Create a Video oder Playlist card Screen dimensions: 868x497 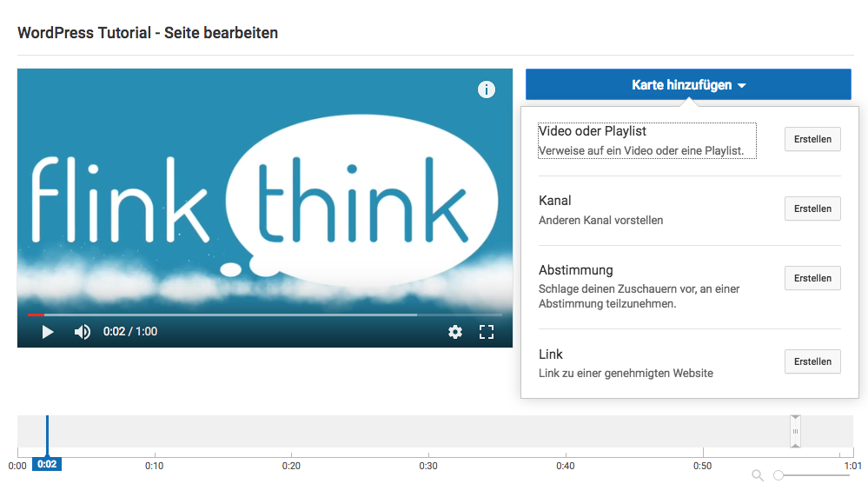click(812, 139)
